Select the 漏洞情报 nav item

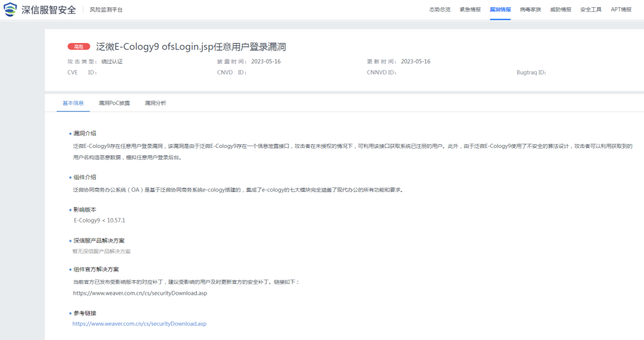(x=500, y=10)
